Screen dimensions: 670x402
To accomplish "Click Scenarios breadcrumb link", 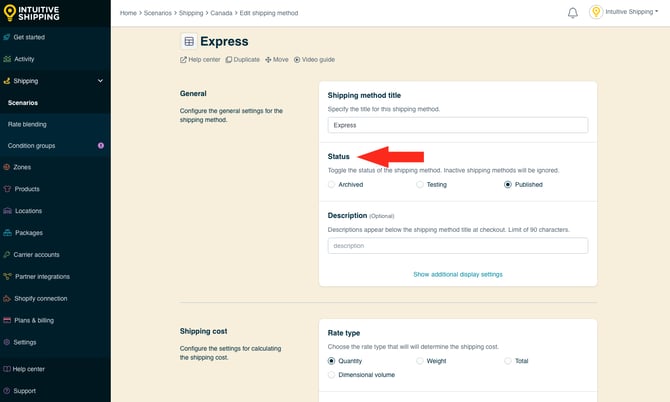I will click(x=158, y=13).
